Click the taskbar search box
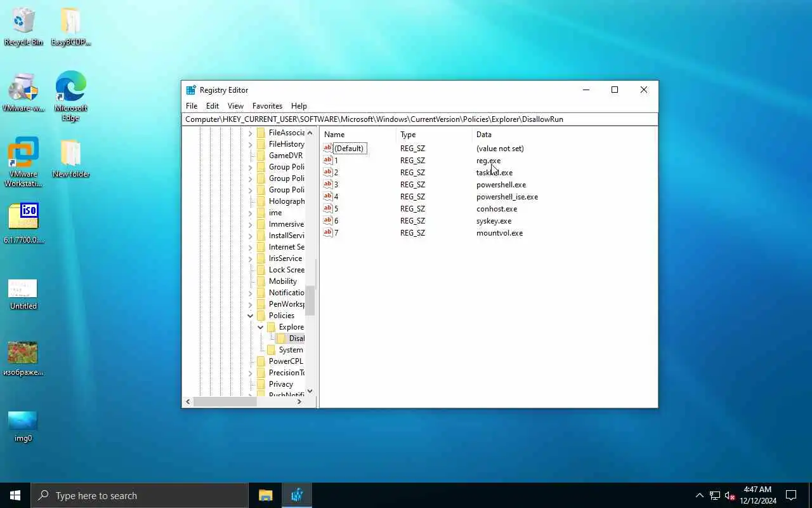Screen dimensions: 812x508 click(x=140, y=495)
